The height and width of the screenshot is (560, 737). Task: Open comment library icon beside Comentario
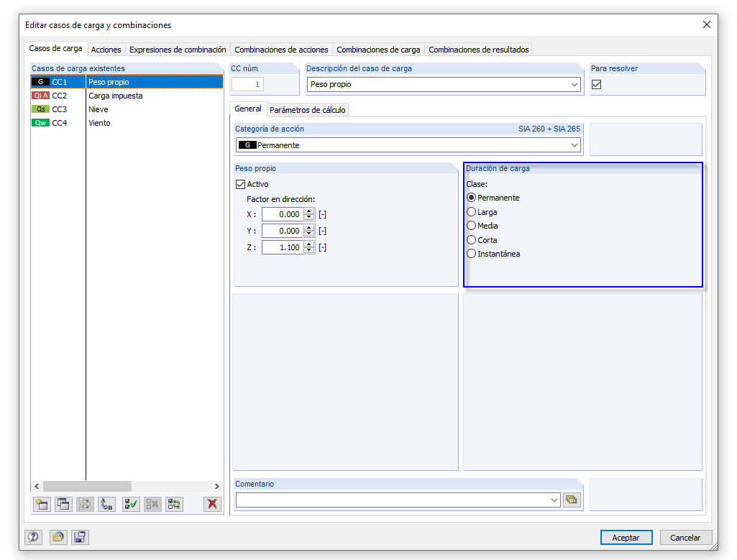click(x=572, y=500)
